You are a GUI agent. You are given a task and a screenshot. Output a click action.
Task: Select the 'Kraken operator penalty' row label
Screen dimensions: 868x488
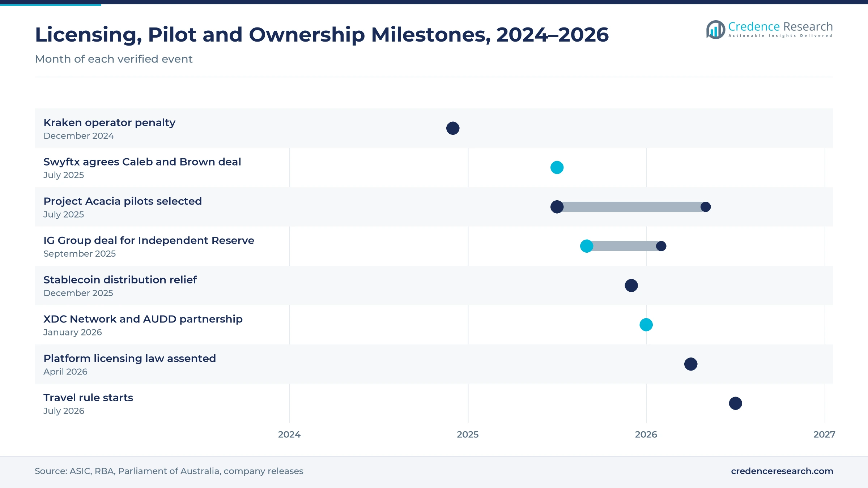pos(110,123)
